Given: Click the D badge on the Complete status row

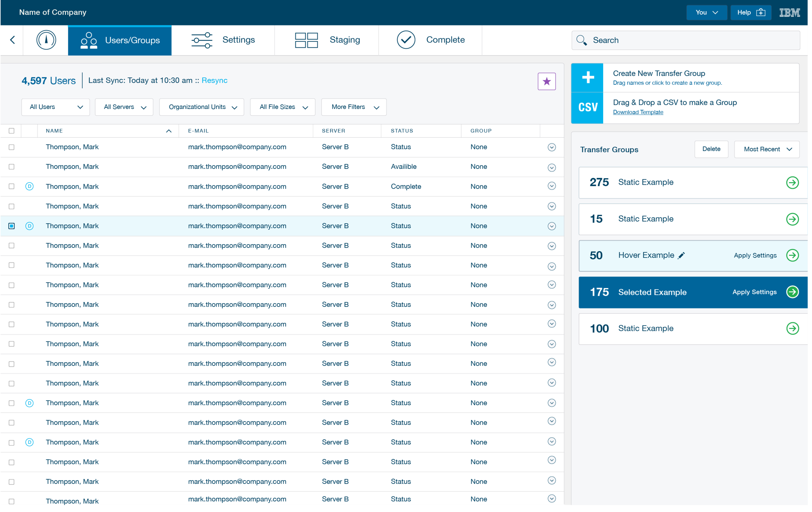Looking at the screenshot, I should click(x=29, y=186).
